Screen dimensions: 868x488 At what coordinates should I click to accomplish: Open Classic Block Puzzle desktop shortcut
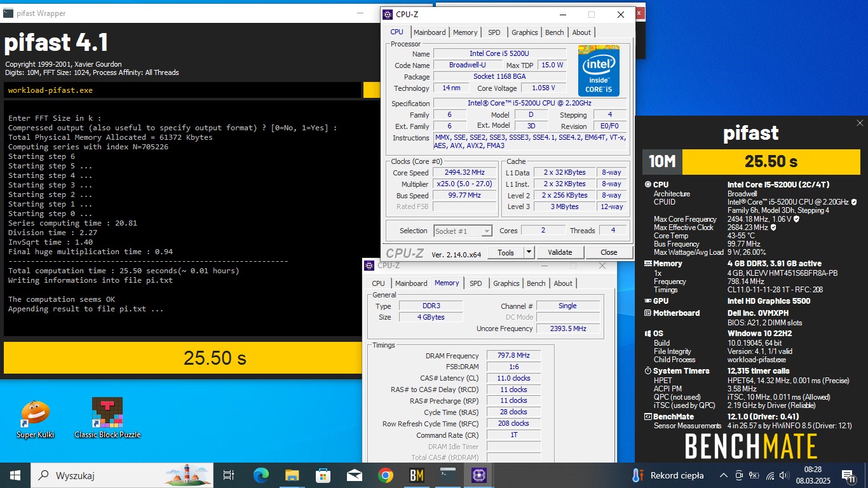coord(107,419)
